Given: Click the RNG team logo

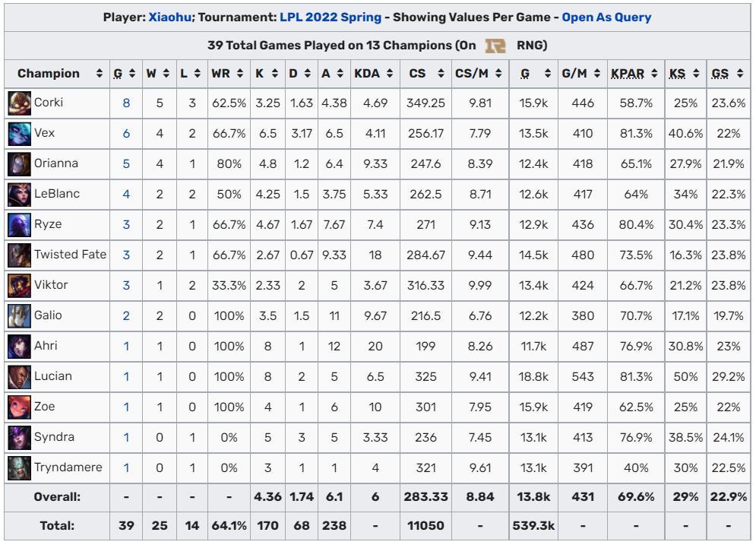Looking at the screenshot, I should point(495,46).
